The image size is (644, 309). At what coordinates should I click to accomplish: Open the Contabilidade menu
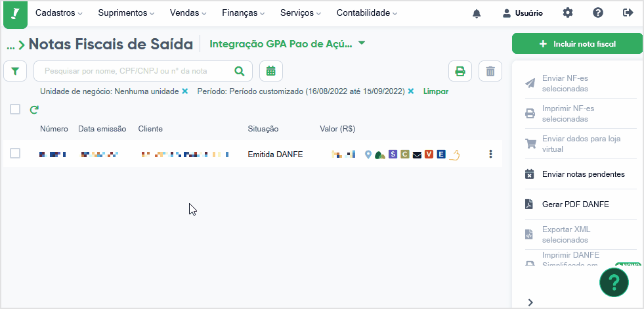[x=367, y=13]
